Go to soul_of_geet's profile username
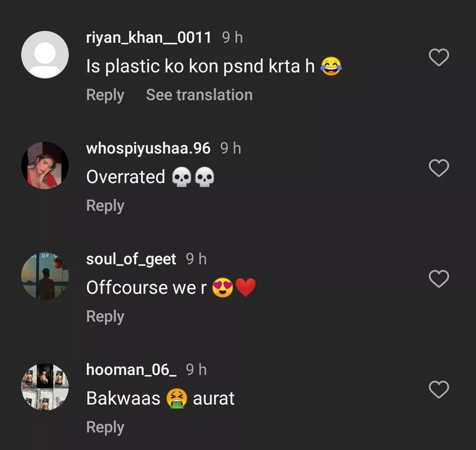 coord(131,259)
